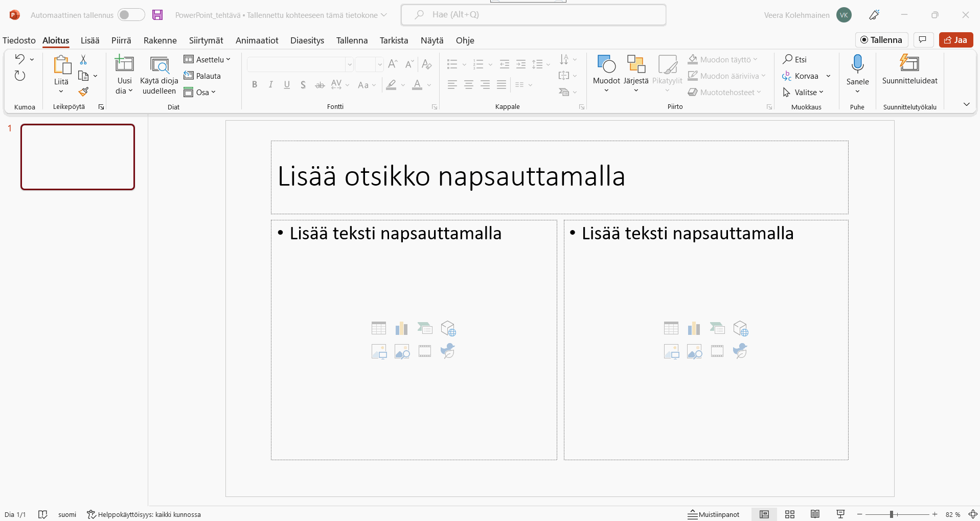Open the font name dropdown

pos(350,64)
